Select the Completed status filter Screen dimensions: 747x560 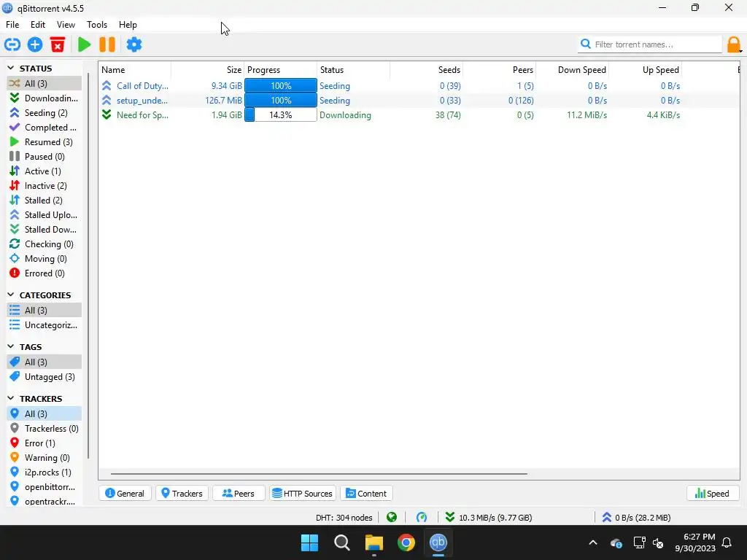pos(44,128)
